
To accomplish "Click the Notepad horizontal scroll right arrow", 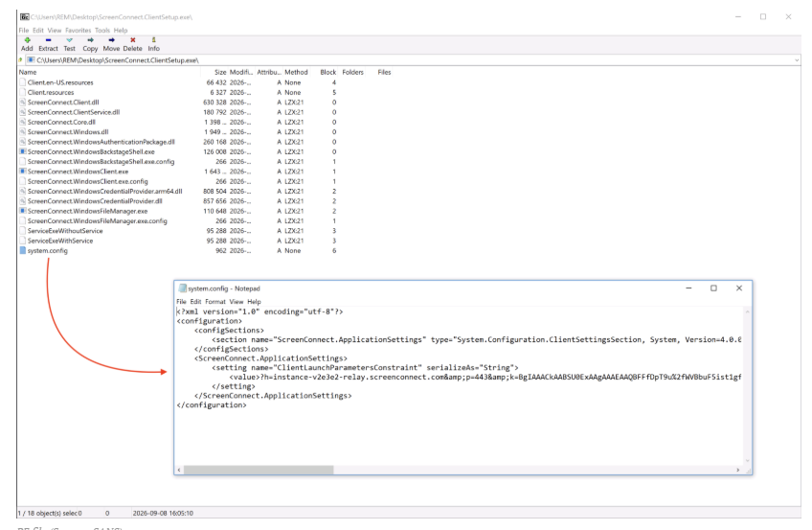I will coord(738,470).
